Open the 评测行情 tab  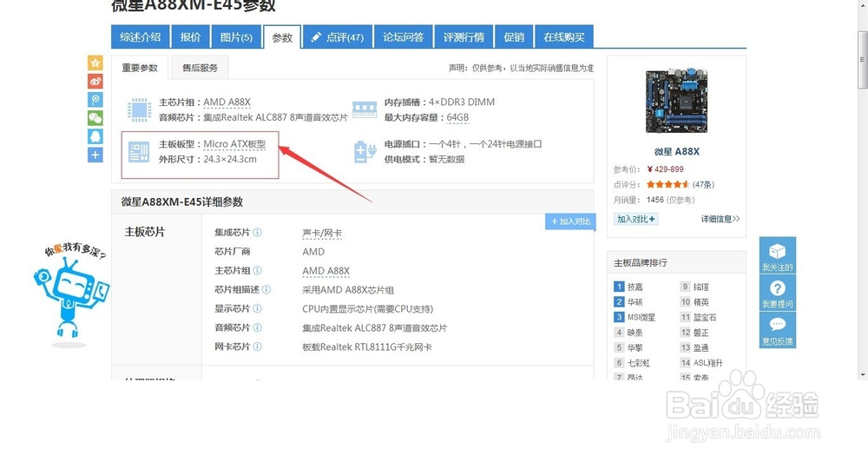(x=464, y=37)
